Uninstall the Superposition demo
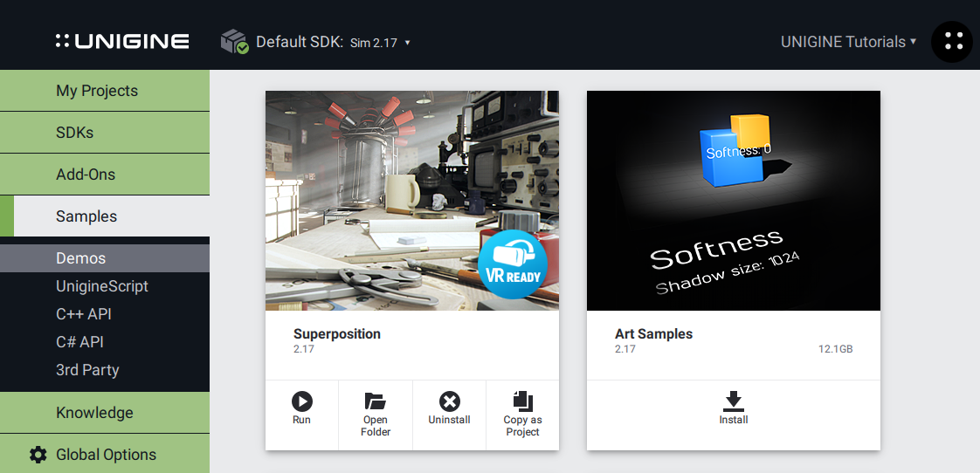The height and width of the screenshot is (473, 980). point(449,408)
